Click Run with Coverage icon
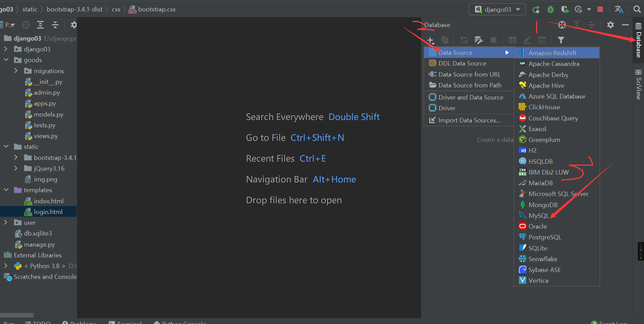644x324 pixels. point(565,9)
